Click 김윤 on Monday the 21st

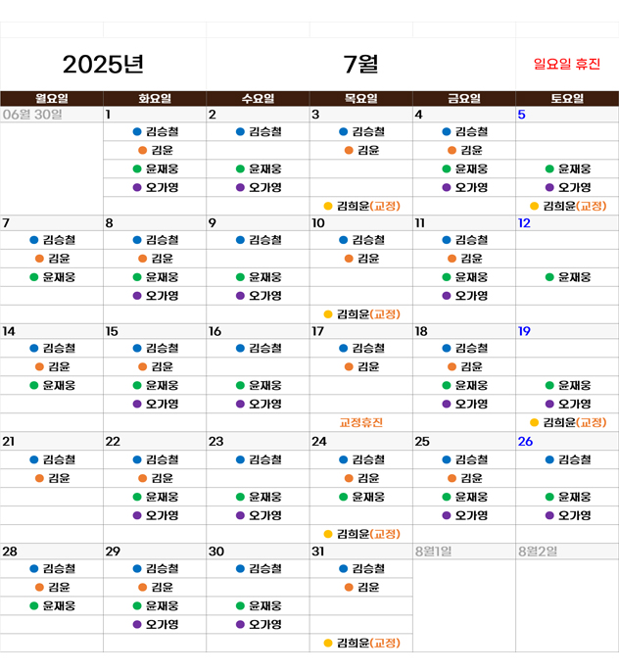tap(52, 478)
